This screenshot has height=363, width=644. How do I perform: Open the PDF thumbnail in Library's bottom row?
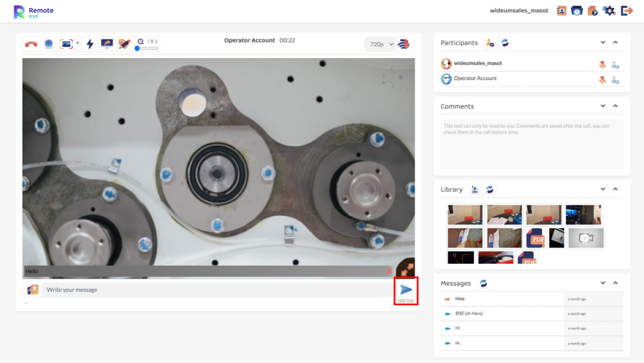point(527,258)
